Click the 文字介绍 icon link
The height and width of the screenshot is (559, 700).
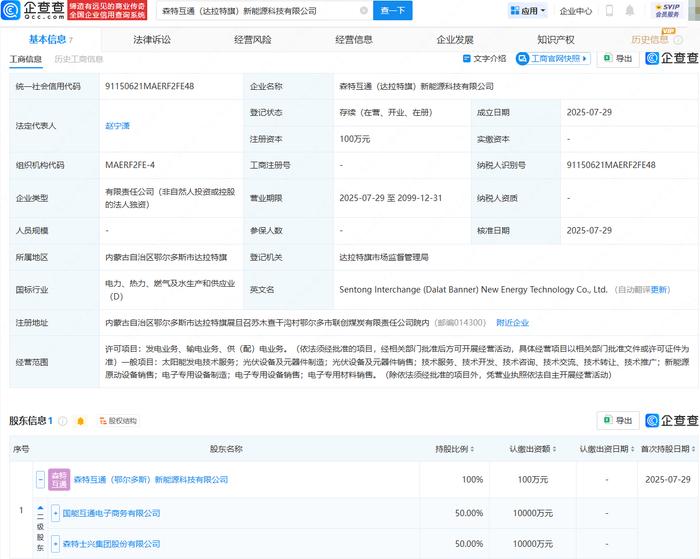484,58
